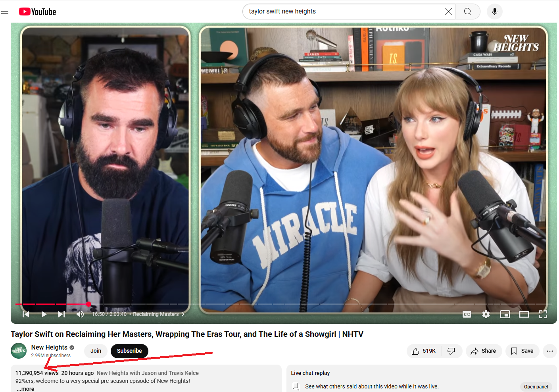Viewport: 559px width, 392px height.
Task: Seek on the red progress bar
Action: pos(284,304)
